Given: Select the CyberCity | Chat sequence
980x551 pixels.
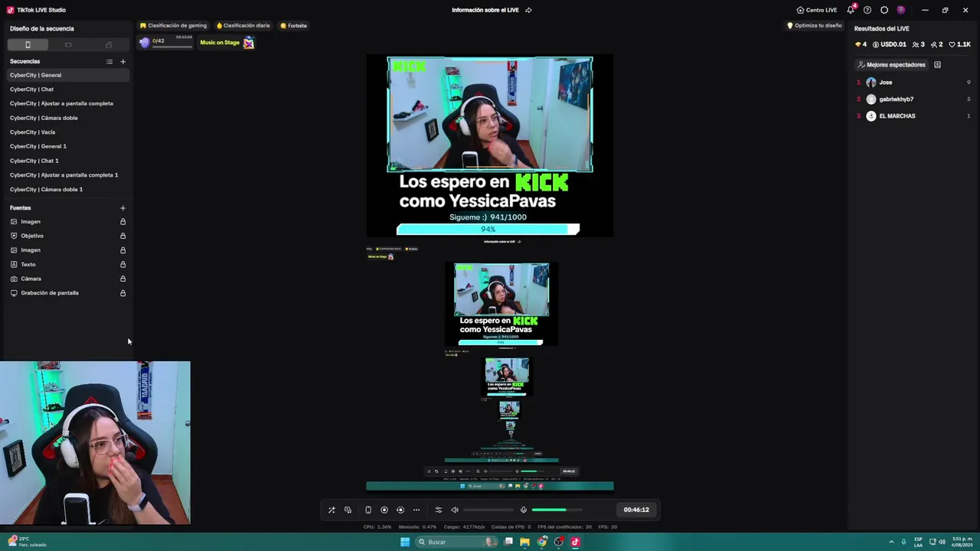Looking at the screenshot, I should (67, 90).
